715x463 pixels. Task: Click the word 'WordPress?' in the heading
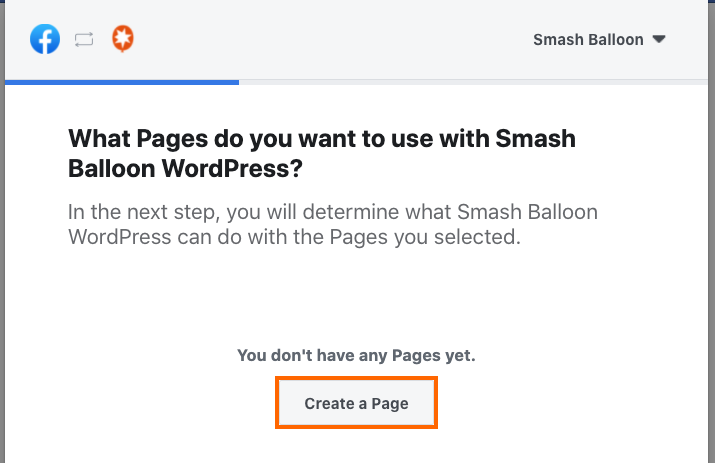click(239, 169)
